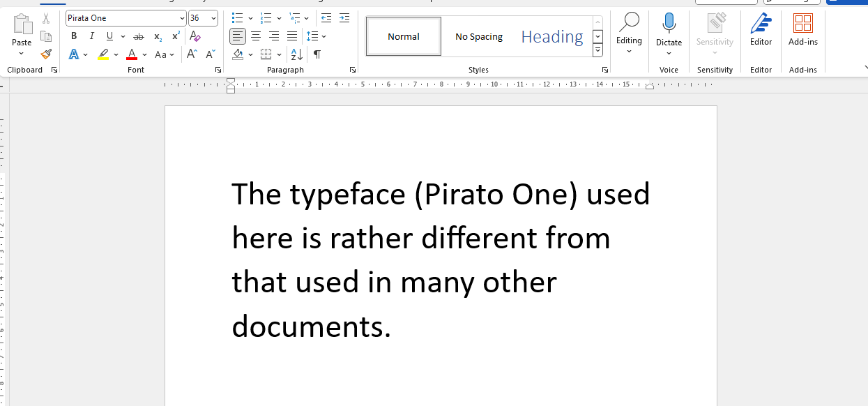
Task: Clear all formatting with eraser icon
Action: (x=195, y=36)
